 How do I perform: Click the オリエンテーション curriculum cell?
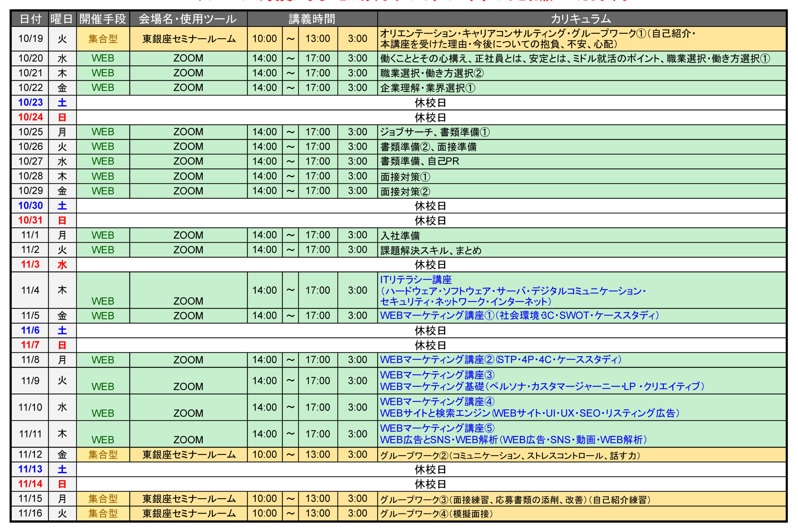click(582, 39)
